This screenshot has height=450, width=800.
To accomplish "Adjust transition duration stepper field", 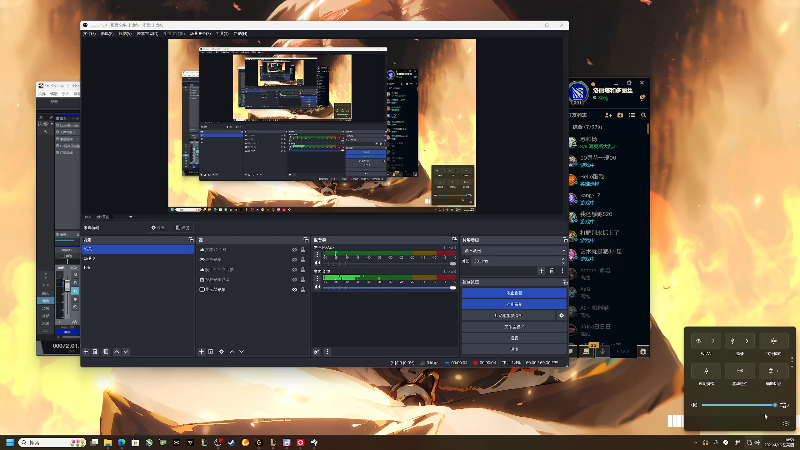I will click(x=518, y=261).
